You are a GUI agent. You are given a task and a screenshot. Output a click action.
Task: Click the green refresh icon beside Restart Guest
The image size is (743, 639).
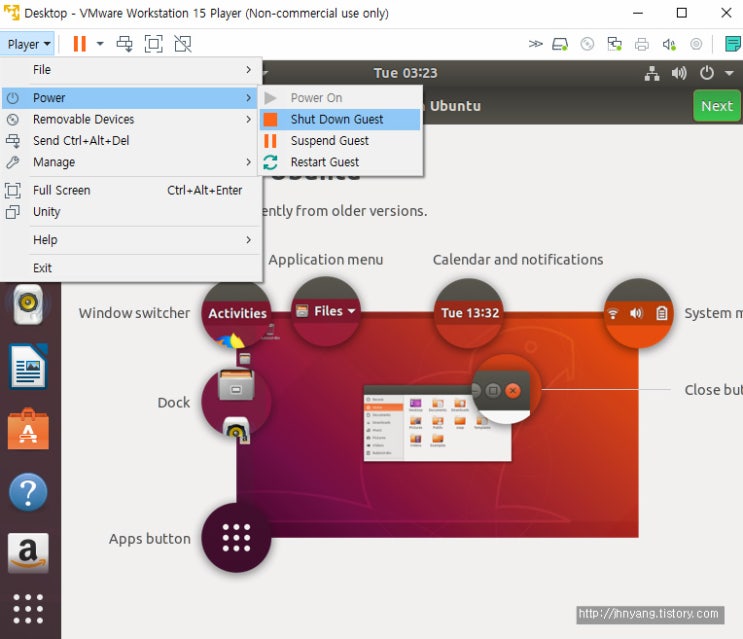(271, 162)
